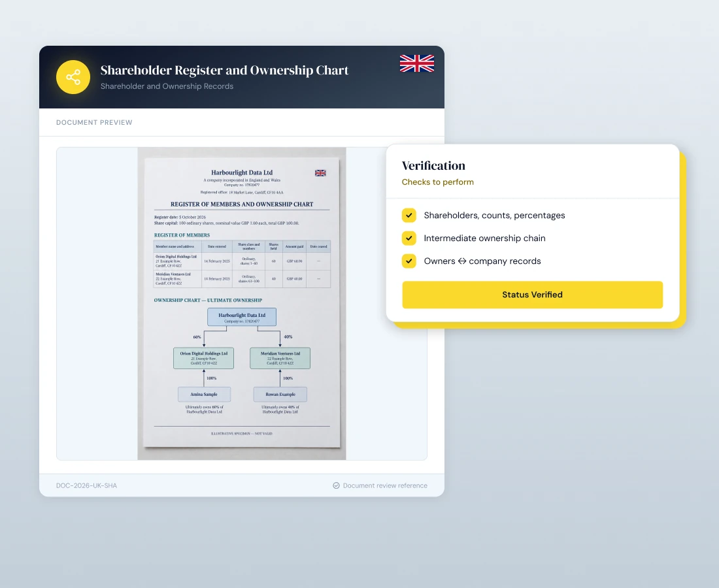Click the Harbourlight Data Ltd document heading
The image size is (719, 588).
[242, 172]
